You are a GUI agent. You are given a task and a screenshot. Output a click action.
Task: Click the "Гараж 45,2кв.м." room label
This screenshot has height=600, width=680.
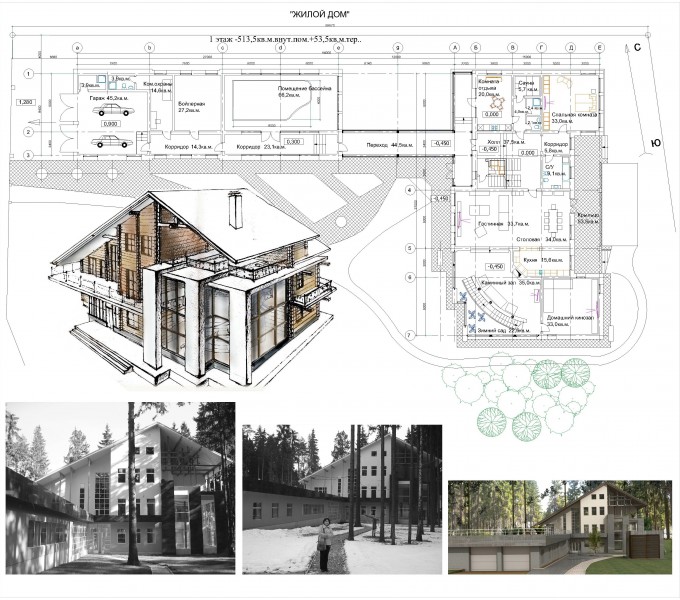tap(110, 98)
